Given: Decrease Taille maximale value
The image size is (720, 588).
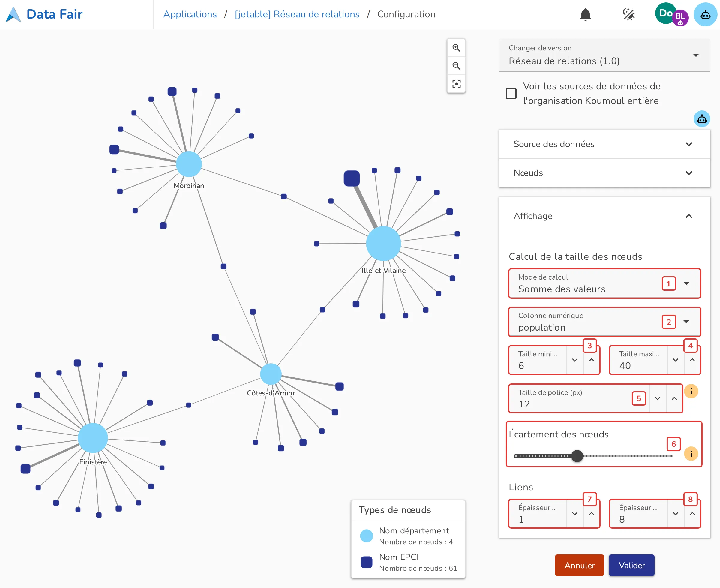Looking at the screenshot, I should click(676, 360).
